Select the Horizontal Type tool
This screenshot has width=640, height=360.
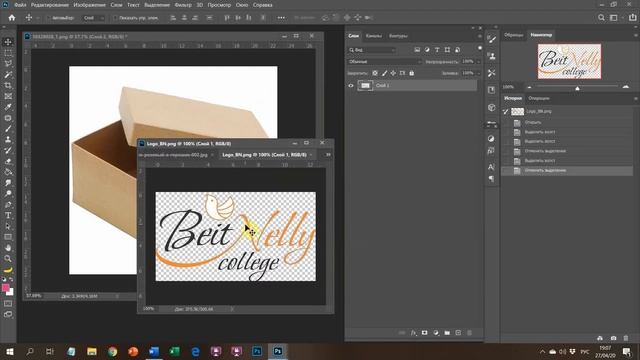[x=8, y=215]
